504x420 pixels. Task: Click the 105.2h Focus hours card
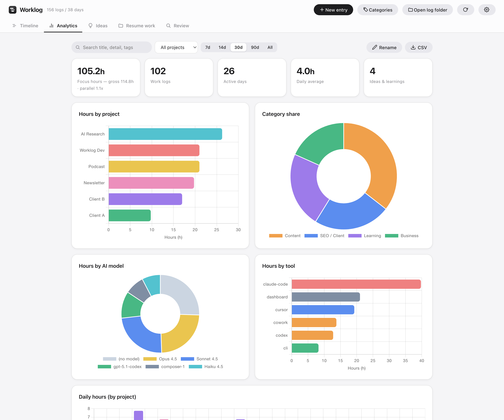point(106,78)
